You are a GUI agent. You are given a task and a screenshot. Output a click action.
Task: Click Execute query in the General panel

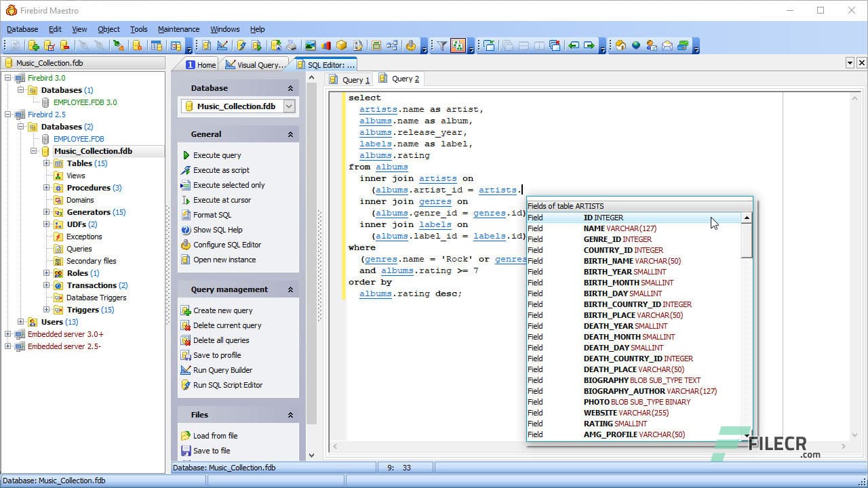pos(216,155)
